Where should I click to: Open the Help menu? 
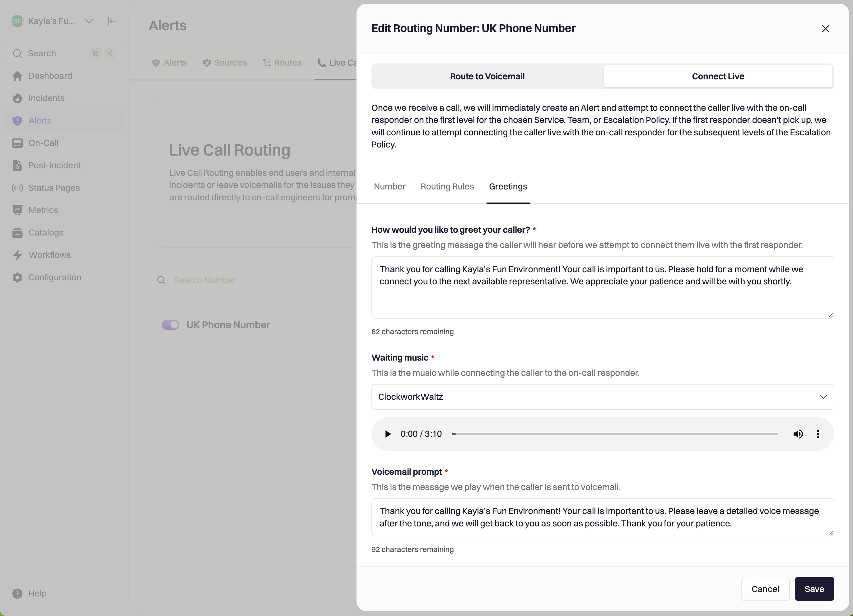(x=37, y=593)
